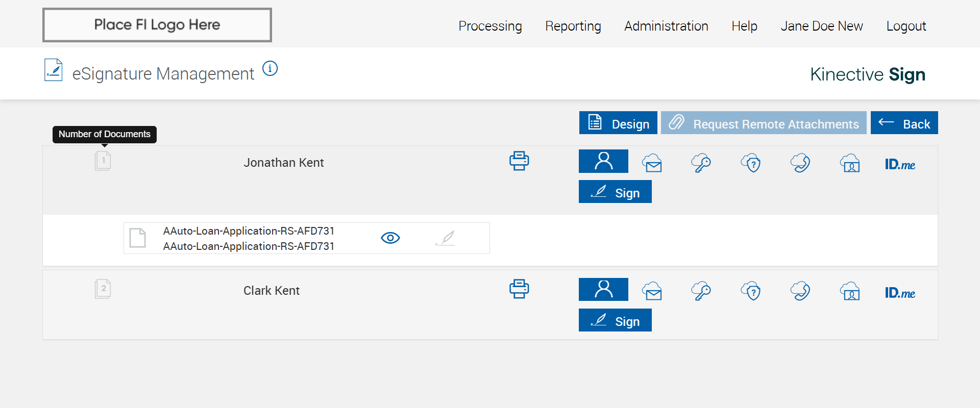Select security question authentication for Jonathan Kent

tap(751, 163)
